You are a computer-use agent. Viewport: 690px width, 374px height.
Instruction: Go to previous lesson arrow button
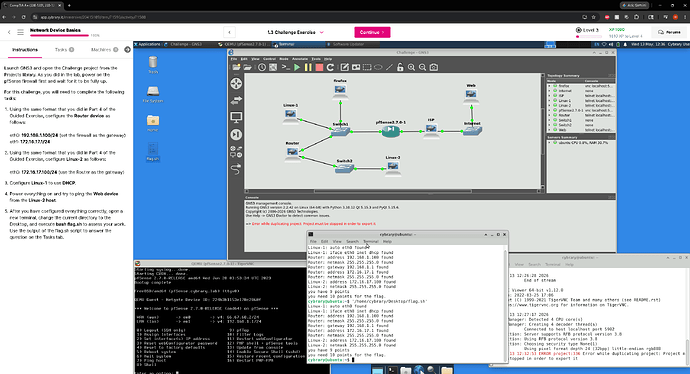229,33
